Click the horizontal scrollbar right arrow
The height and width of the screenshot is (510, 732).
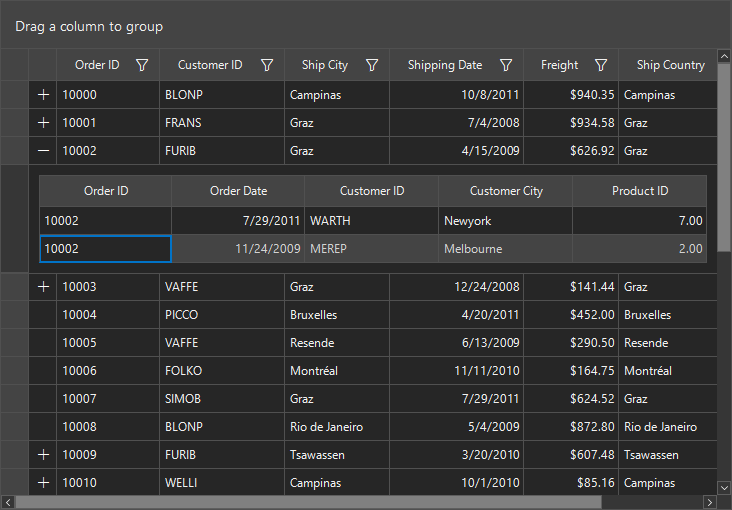tap(710, 503)
